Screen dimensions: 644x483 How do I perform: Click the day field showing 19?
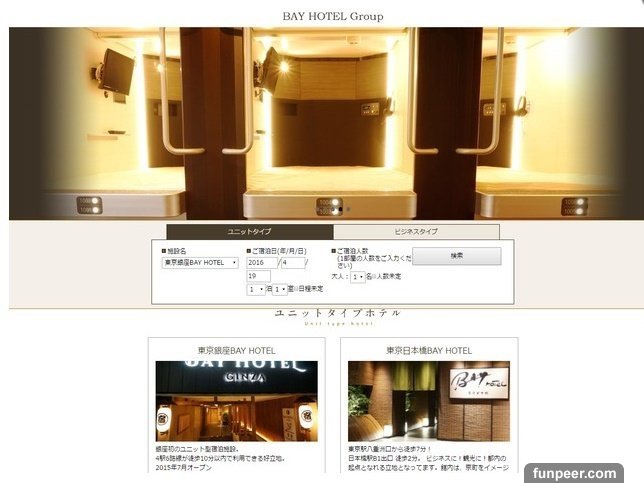click(258, 275)
